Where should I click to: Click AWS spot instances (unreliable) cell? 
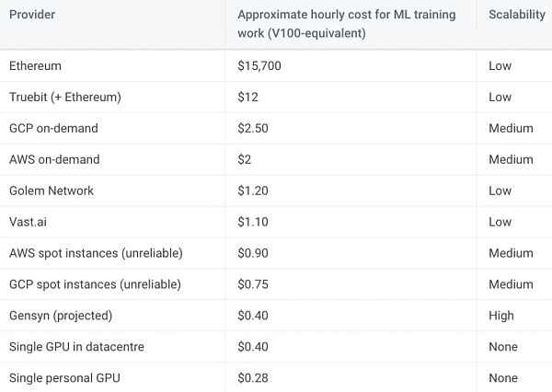pyautogui.click(x=95, y=253)
